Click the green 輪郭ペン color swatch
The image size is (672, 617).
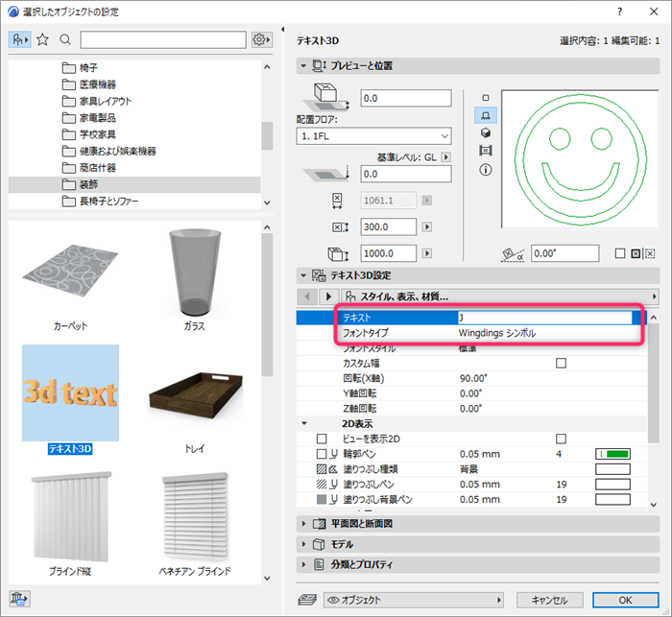click(612, 454)
